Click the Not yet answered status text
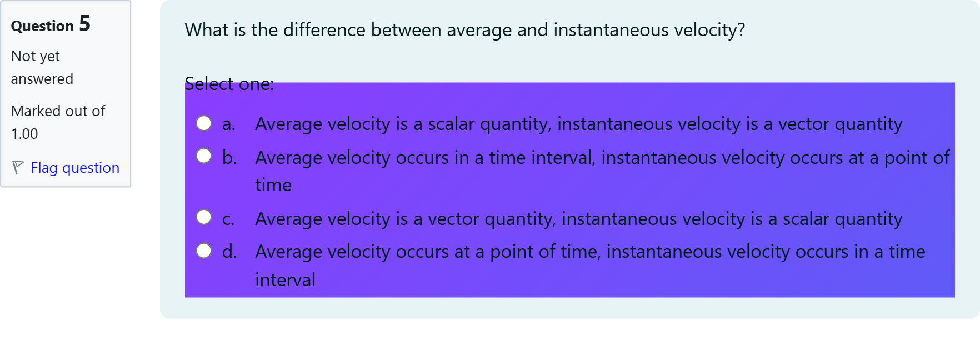 click(x=42, y=67)
